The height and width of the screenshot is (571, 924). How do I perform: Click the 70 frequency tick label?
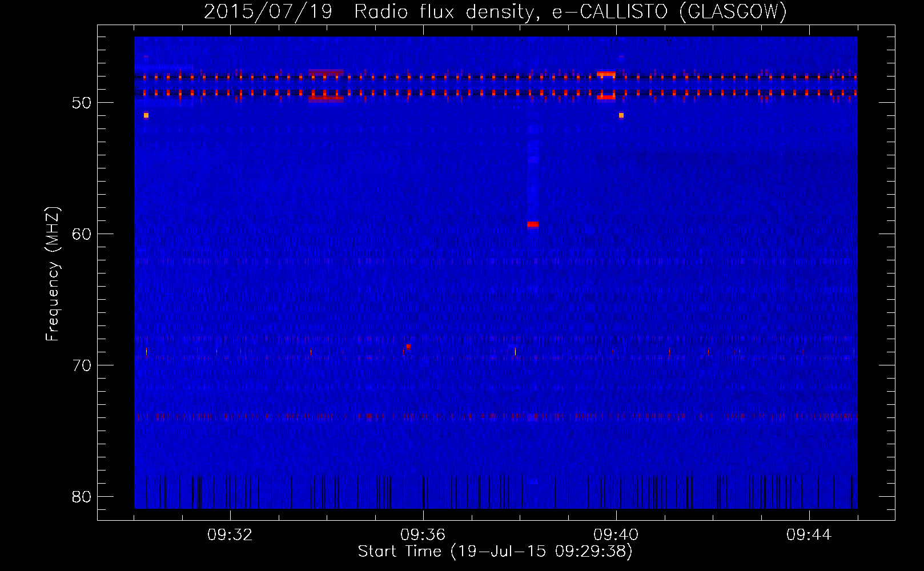tap(82, 365)
